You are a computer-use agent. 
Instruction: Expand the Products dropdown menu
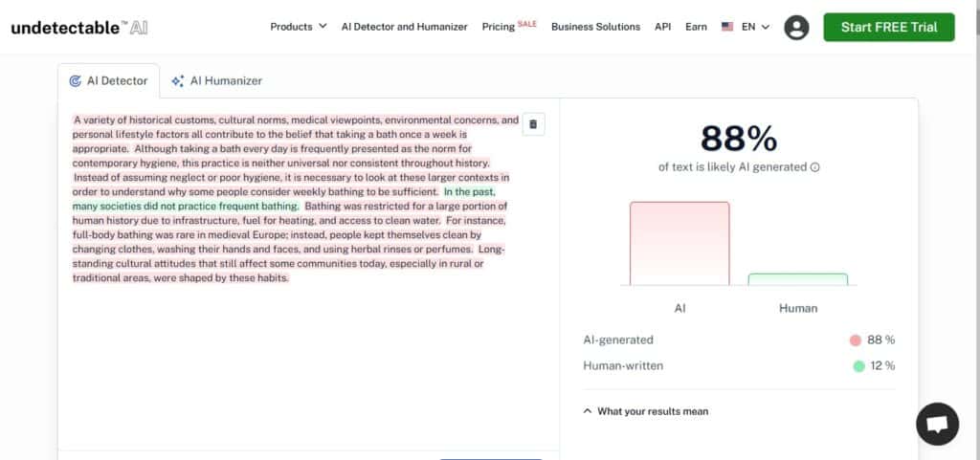[x=298, y=27]
